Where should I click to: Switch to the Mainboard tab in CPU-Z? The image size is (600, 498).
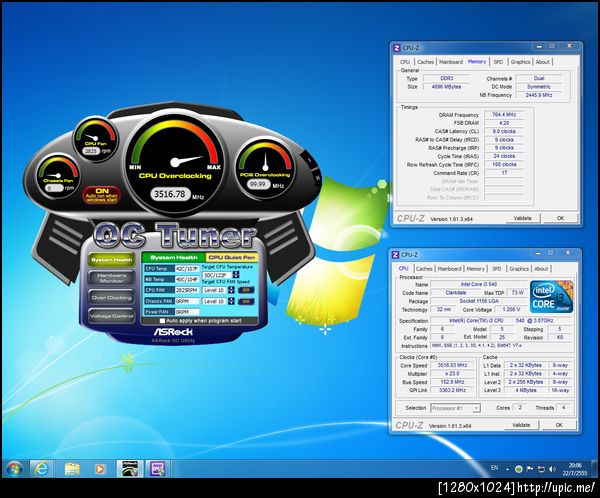pyautogui.click(x=450, y=268)
